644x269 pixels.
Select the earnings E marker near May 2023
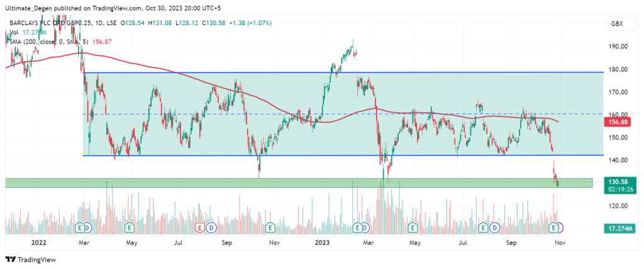coord(413,227)
